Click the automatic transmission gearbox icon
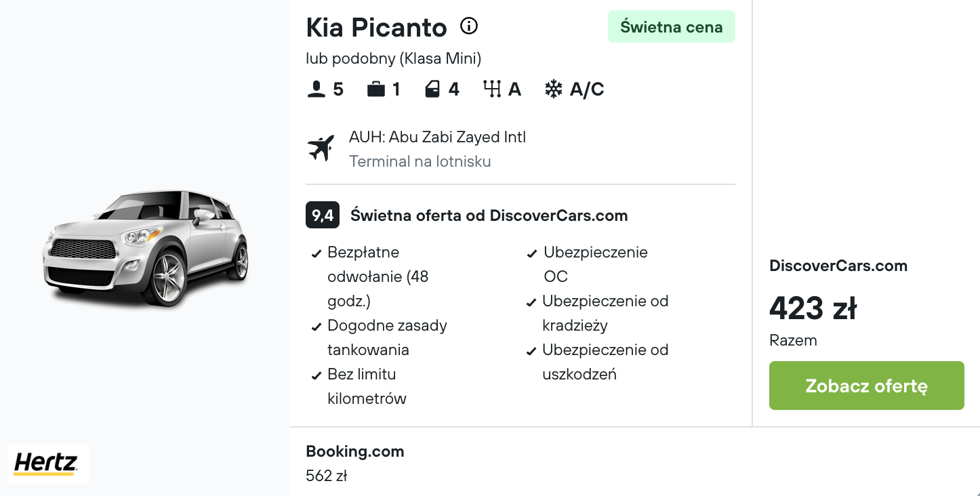Image resolution: width=980 pixels, height=496 pixels. pyautogui.click(x=492, y=89)
